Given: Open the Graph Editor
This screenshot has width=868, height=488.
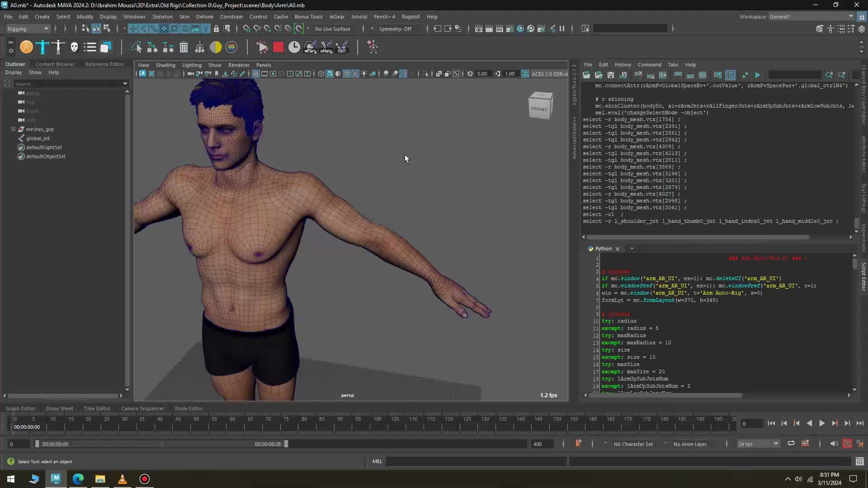Looking at the screenshot, I should click(20, 408).
